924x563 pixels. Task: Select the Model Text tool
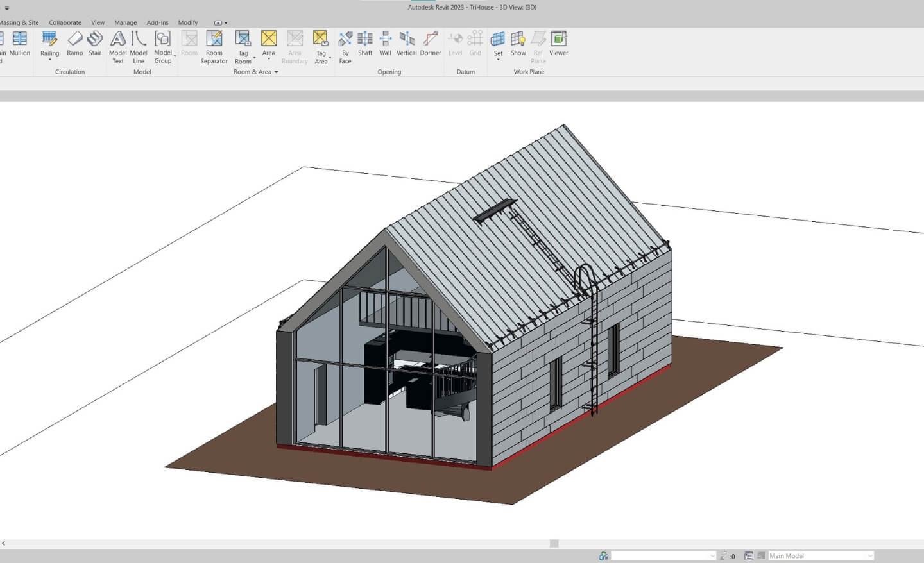coord(118,47)
